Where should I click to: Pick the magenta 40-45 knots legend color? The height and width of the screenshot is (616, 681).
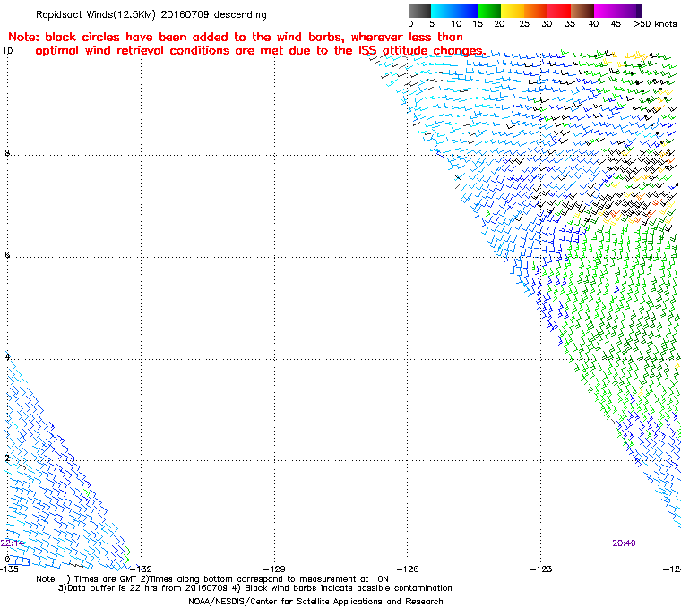606,11
